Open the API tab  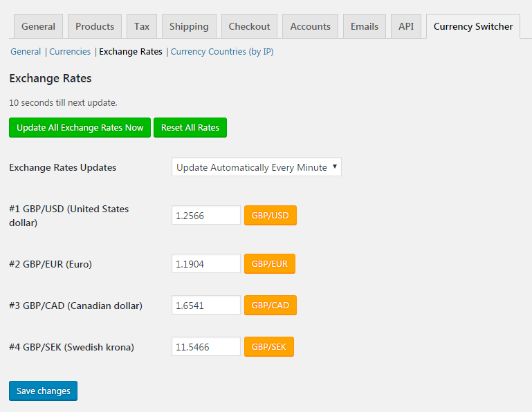coord(406,26)
